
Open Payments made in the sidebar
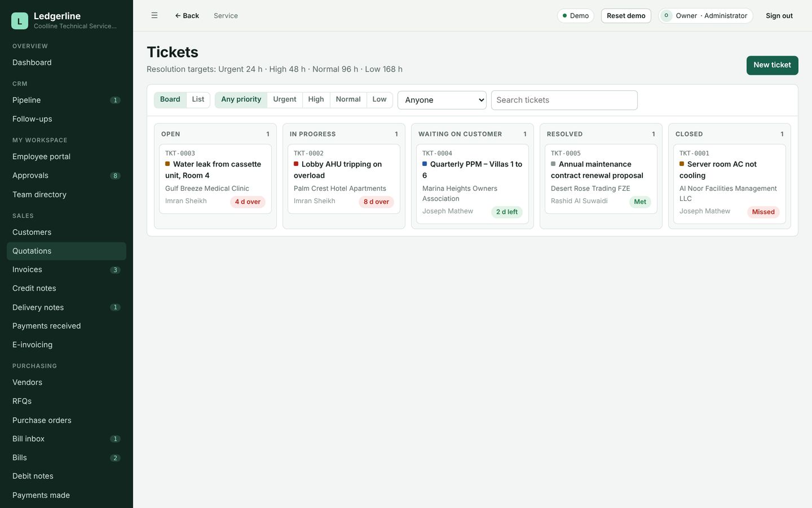[x=67, y=496]
